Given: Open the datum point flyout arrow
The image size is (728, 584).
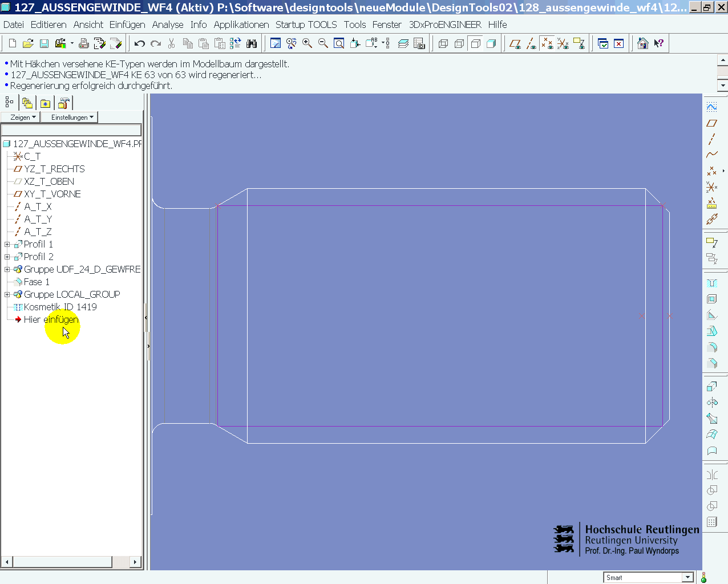Looking at the screenshot, I should click(723, 171).
